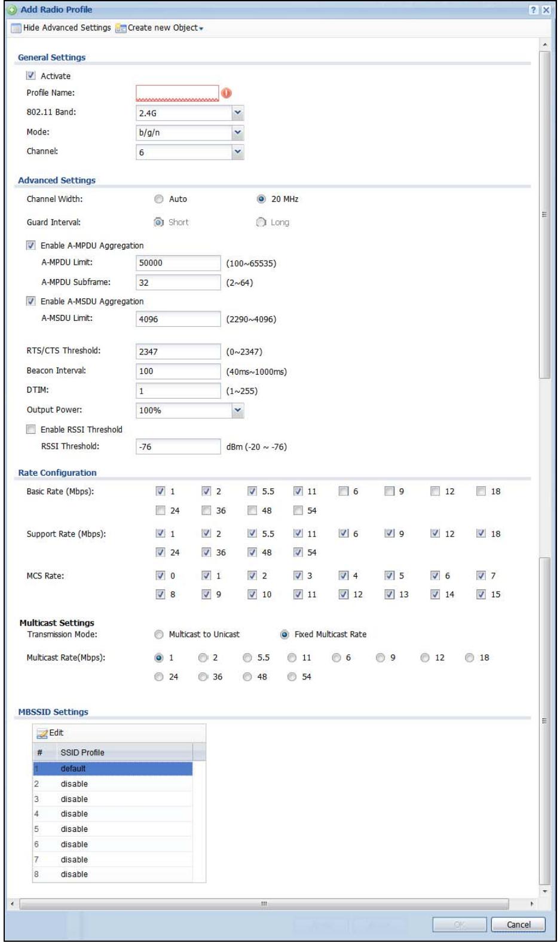The height and width of the screenshot is (943, 560).
Task: Click the scroll up arrow
Action: (544, 45)
